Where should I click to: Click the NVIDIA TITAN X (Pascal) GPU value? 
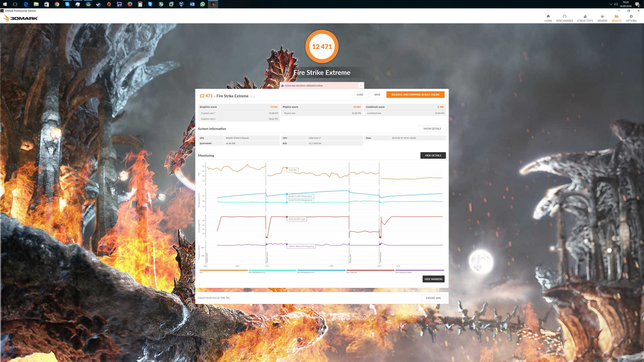click(237, 138)
